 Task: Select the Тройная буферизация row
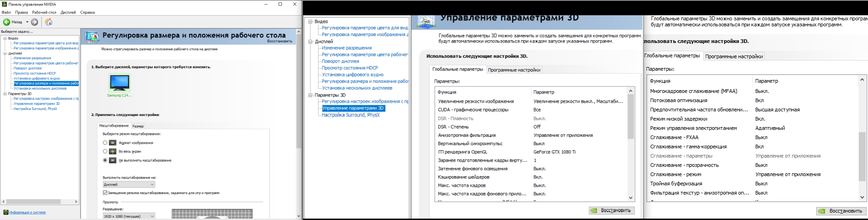point(752,183)
